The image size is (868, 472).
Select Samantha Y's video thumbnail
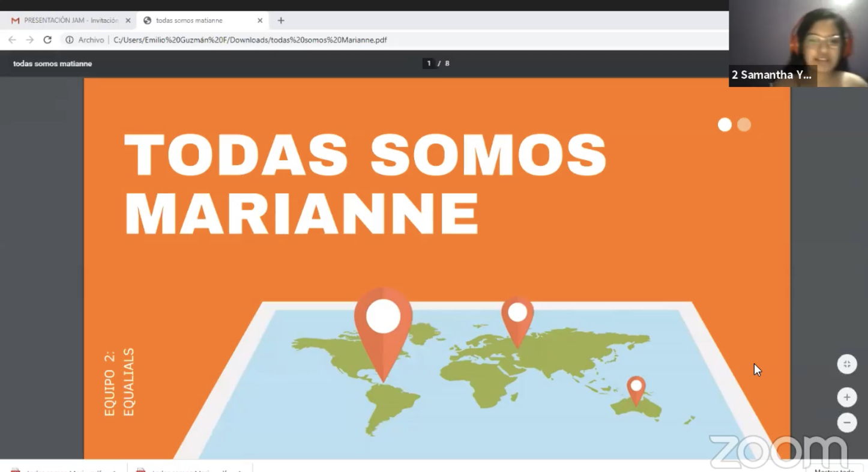[798, 43]
